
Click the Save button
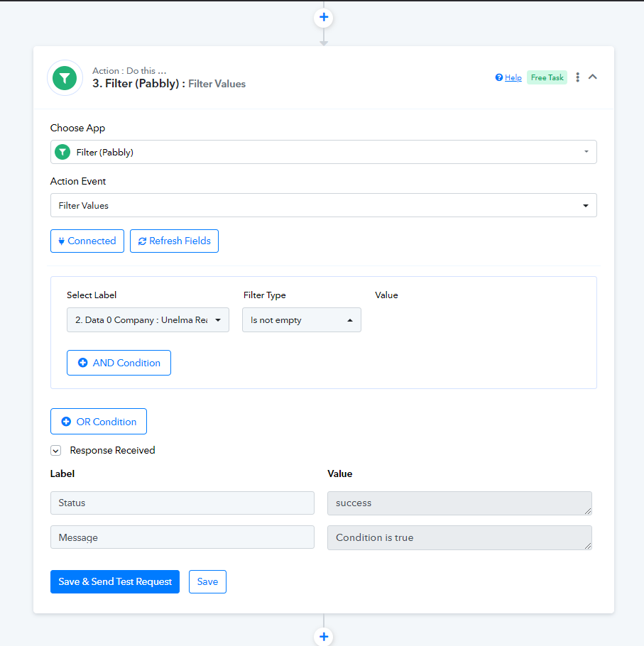point(207,581)
